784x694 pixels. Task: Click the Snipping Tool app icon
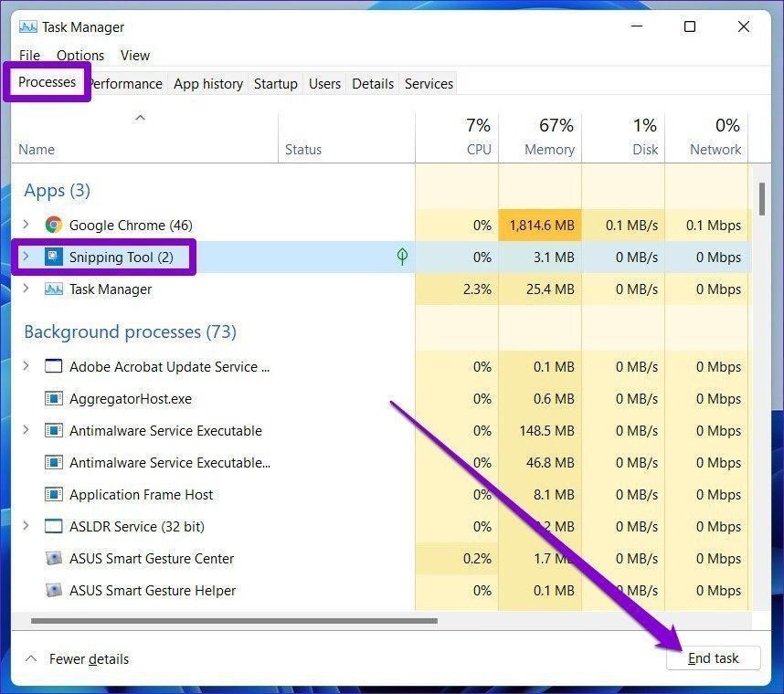click(53, 257)
